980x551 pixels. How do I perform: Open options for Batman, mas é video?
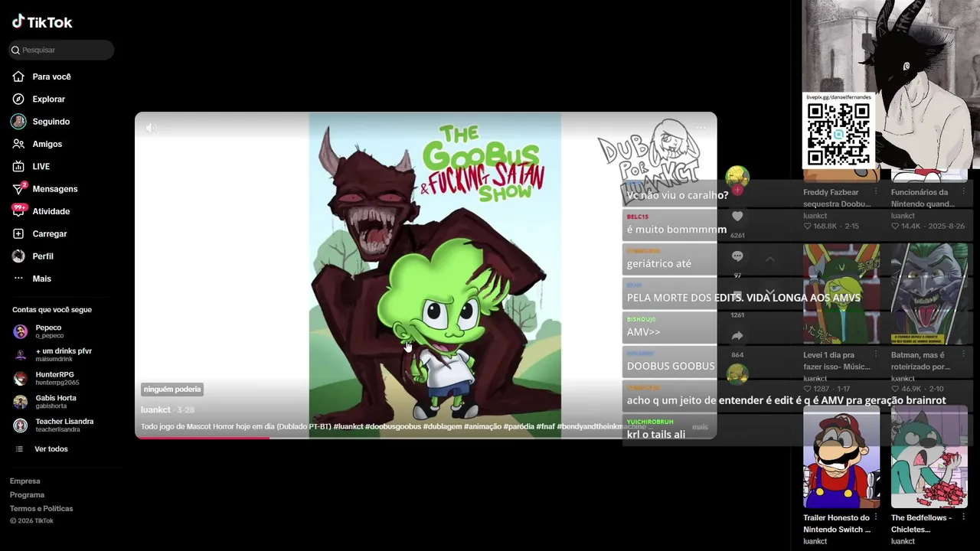pos(964,355)
